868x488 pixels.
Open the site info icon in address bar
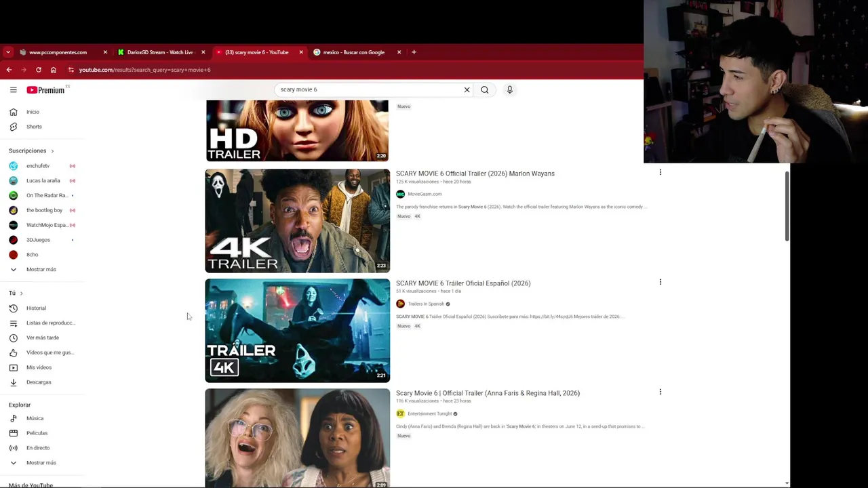coord(71,70)
